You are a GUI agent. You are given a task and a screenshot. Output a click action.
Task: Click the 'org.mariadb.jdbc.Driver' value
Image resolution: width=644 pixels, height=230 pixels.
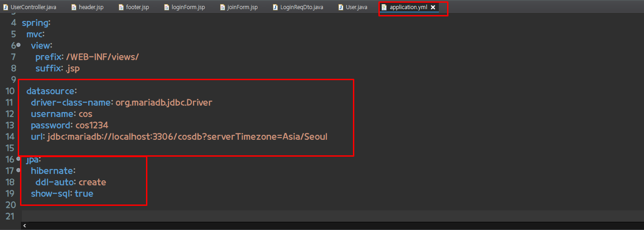[x=164, y=102]
